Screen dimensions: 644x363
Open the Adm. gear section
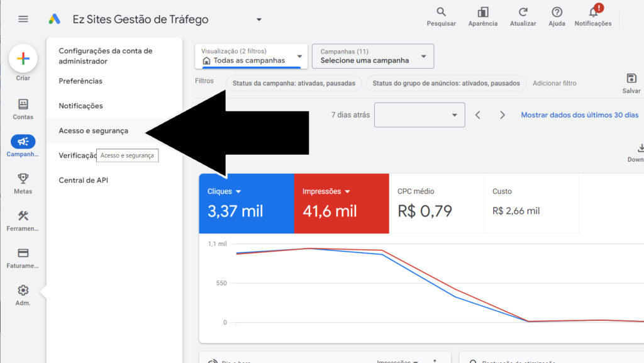23,296
